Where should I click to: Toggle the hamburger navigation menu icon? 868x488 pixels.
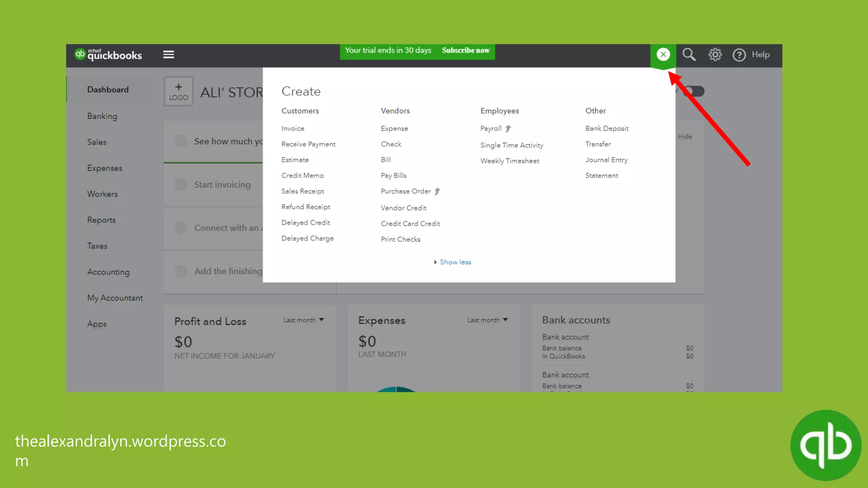tap(168, 55)
